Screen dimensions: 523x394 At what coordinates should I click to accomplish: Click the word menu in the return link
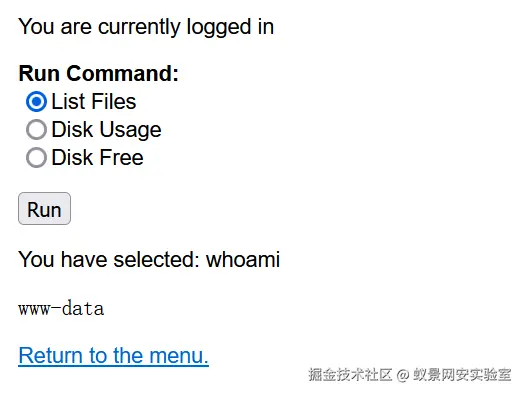click(x=179, y=356)
